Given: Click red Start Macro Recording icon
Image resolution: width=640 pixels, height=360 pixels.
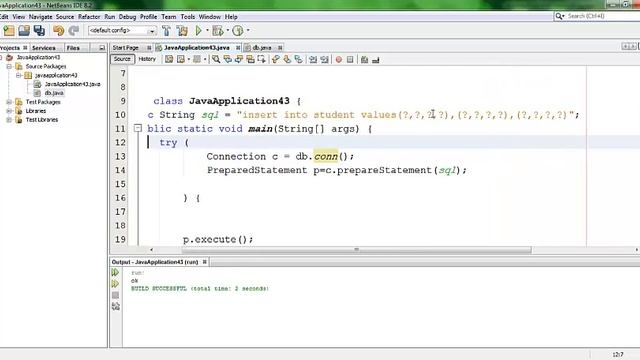Looking at the screenshot, I should (339, 60).
